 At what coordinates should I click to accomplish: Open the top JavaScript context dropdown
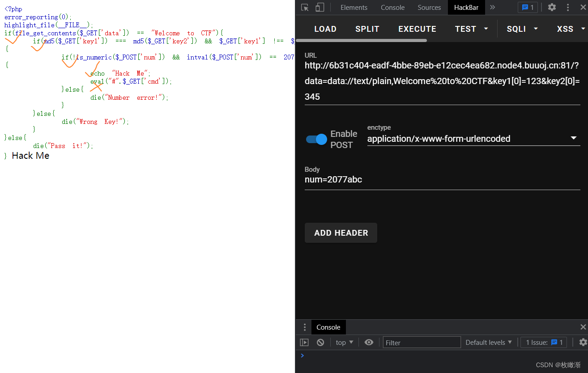(x=345, y=343)
